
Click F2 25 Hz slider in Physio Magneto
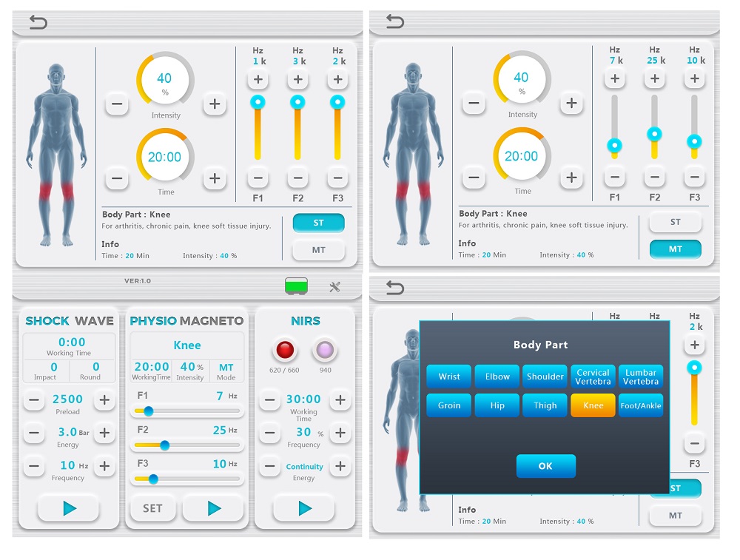[x=187, y=445]
